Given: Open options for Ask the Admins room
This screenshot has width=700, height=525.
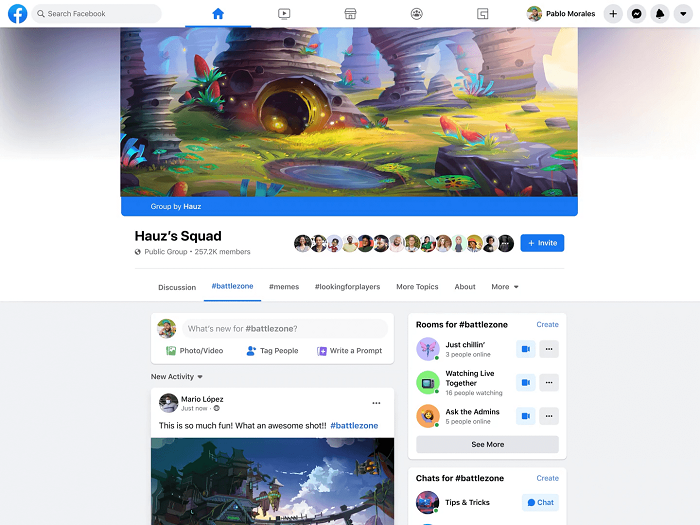Looking at the screenshot, I should coord(549,416).
